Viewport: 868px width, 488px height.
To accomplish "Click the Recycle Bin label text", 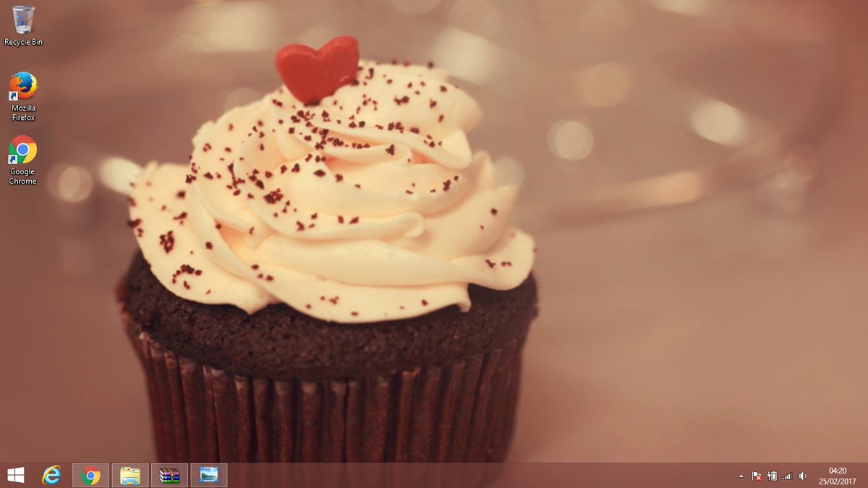I will [23, 42].
